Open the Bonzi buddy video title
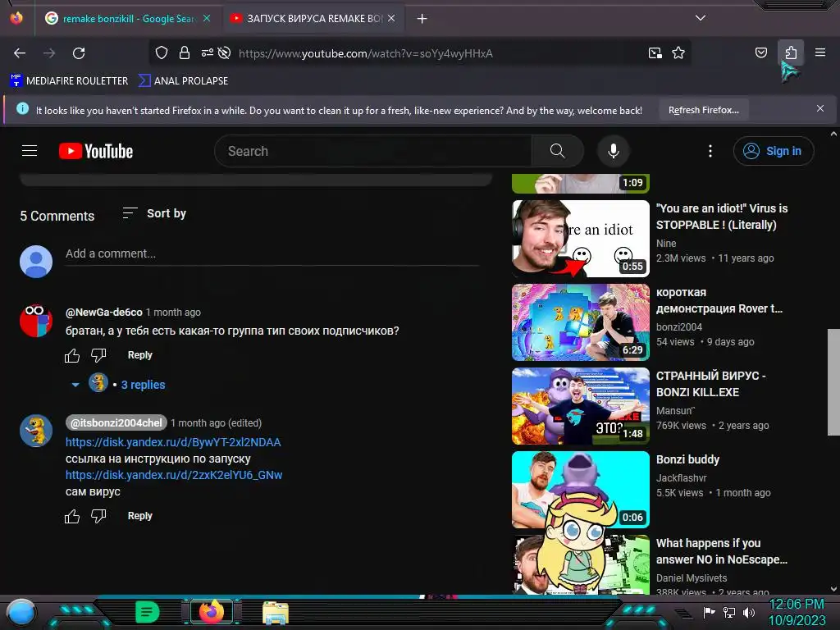Viewport: 840px width, 630px height. click(x=688, y=459)
